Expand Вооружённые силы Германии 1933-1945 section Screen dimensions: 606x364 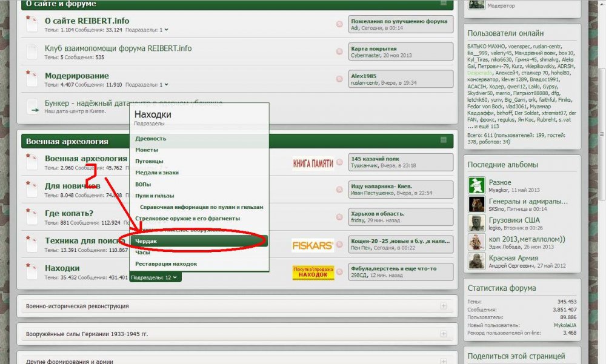click(443, 334)
